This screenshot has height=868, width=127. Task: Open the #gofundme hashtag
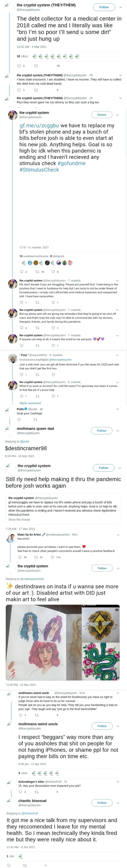tap(72, 163)
